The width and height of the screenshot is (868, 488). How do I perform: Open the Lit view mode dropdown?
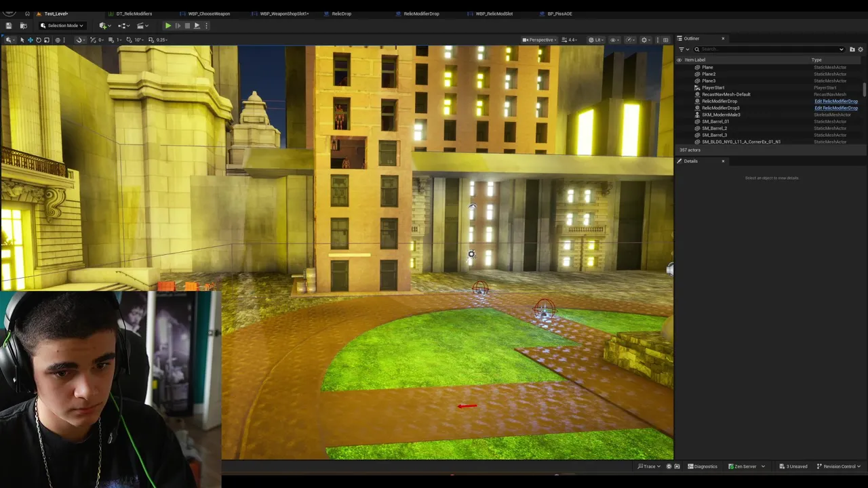coord(595,40)
